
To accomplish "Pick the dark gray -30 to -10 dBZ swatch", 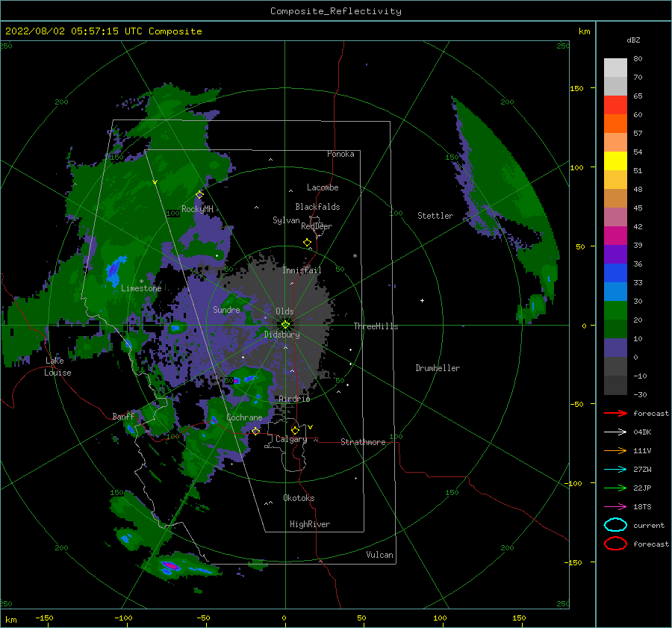I will [615, 385].
